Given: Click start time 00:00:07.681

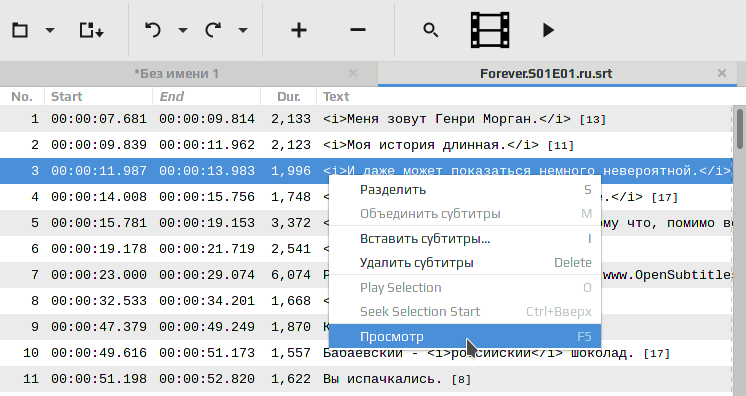Looking at the screenshot, I should click(x=98, y=119).
